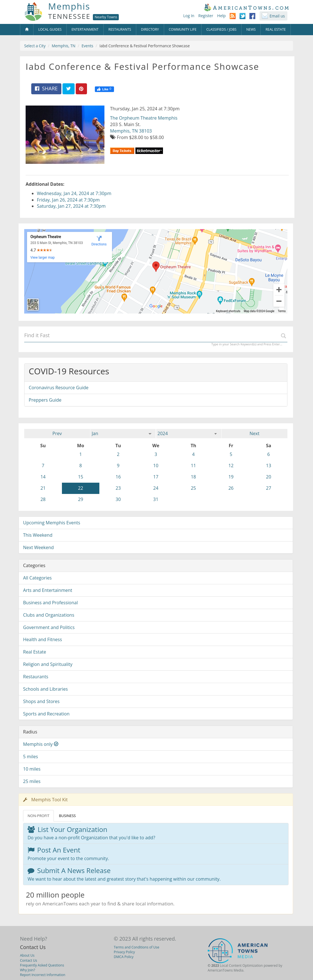Pin this event on Pinterest
Image resolution: width=313 pixels, height=980 pixels.
[x=81, y=89]
